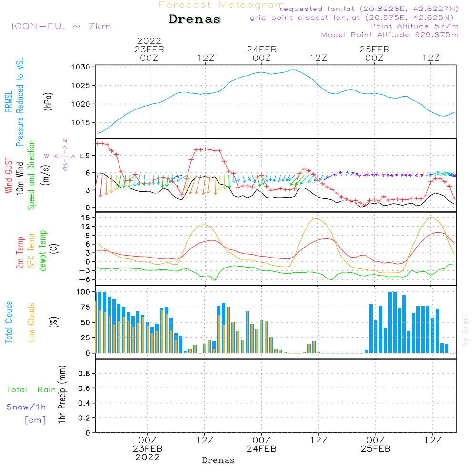
Task: Click the '1020' pressure axis value
Action: (x=81, y=104)
